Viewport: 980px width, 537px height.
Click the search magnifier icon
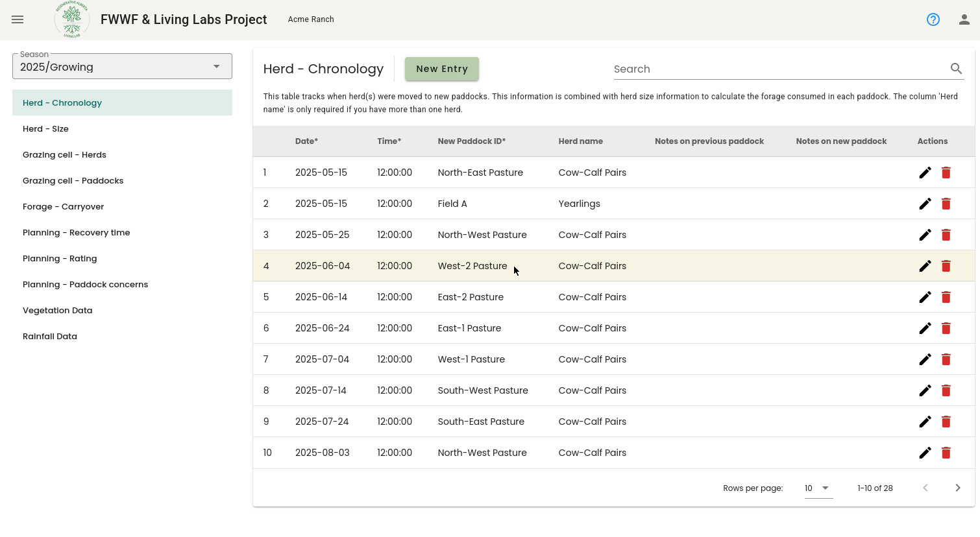pos(956,69)
